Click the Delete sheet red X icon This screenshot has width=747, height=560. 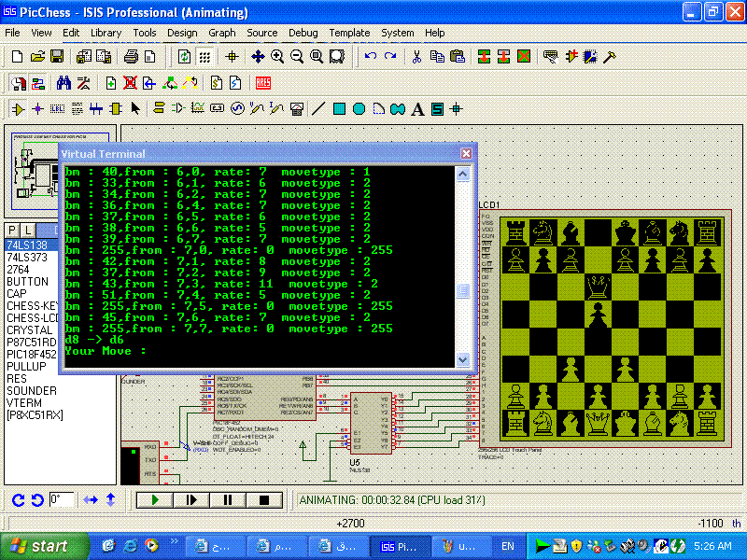click(130, 83)
